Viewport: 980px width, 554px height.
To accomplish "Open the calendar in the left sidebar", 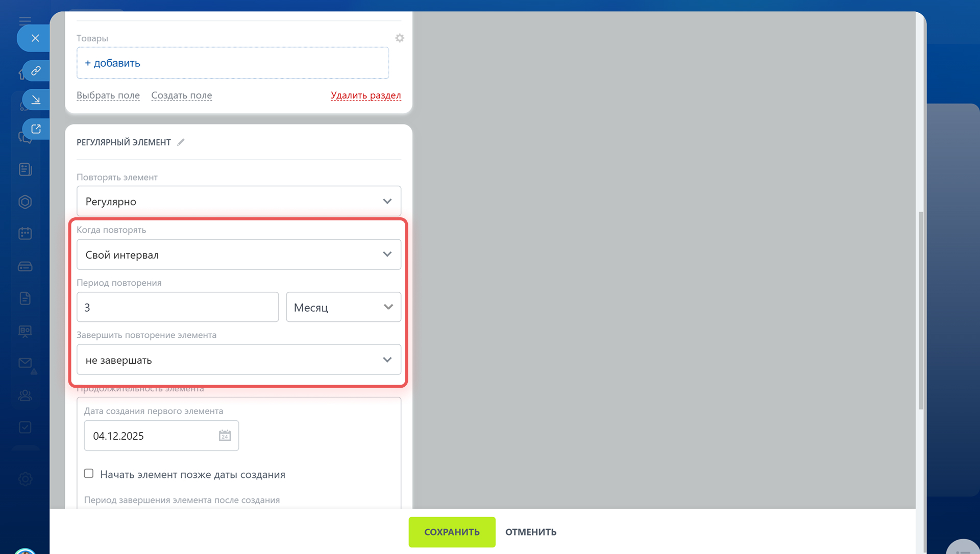I will (x=25, y=234).
